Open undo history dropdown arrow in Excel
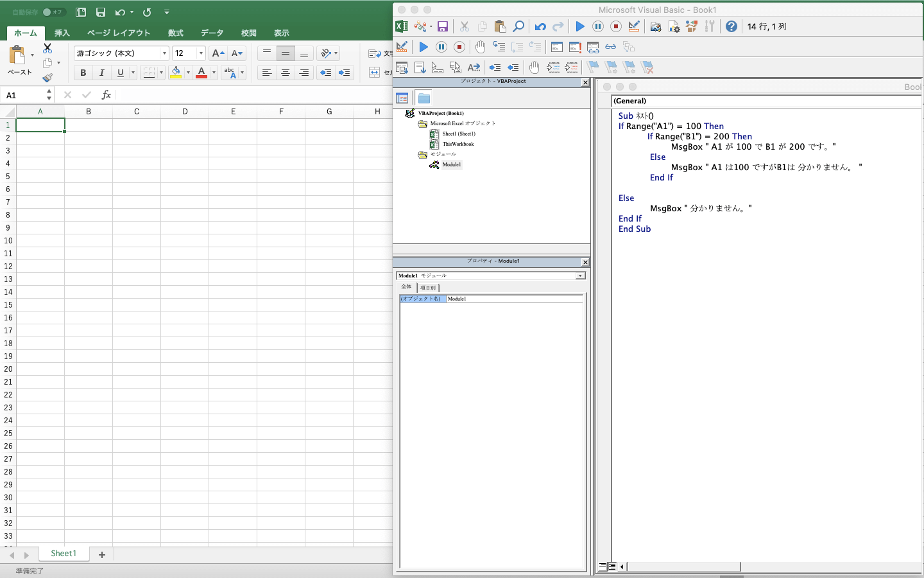 tap(132, 12)
